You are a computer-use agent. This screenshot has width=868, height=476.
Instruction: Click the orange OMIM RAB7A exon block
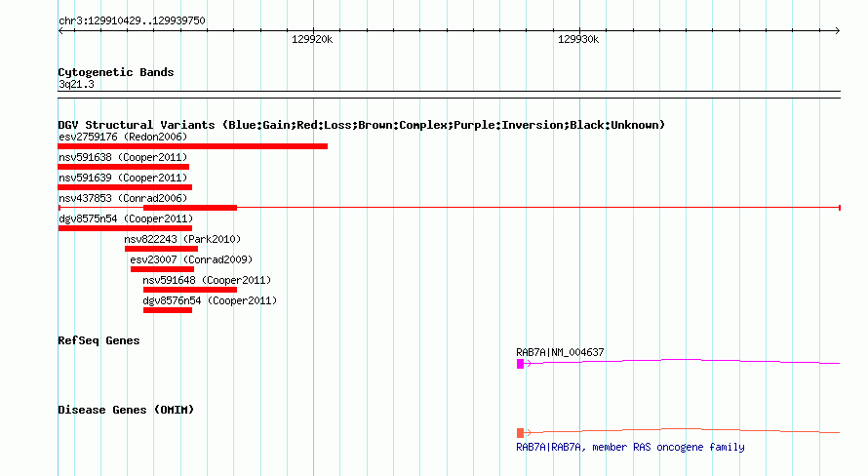coord(521,433)
